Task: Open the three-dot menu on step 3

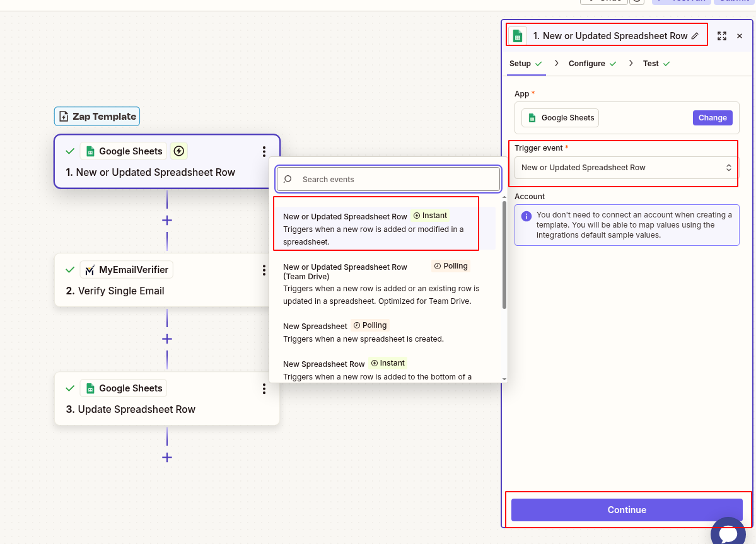Action: pyautogui.click(x=264, y=389)
